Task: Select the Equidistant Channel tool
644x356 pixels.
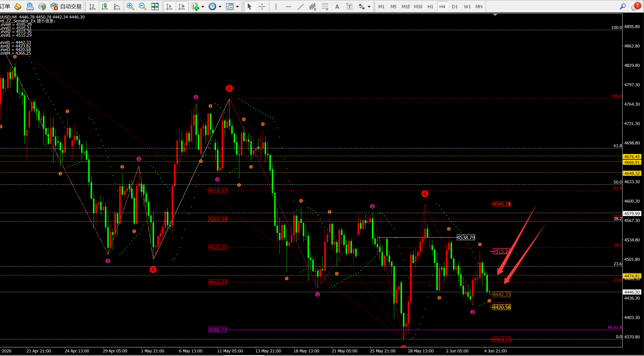Action: coord(313,6)
